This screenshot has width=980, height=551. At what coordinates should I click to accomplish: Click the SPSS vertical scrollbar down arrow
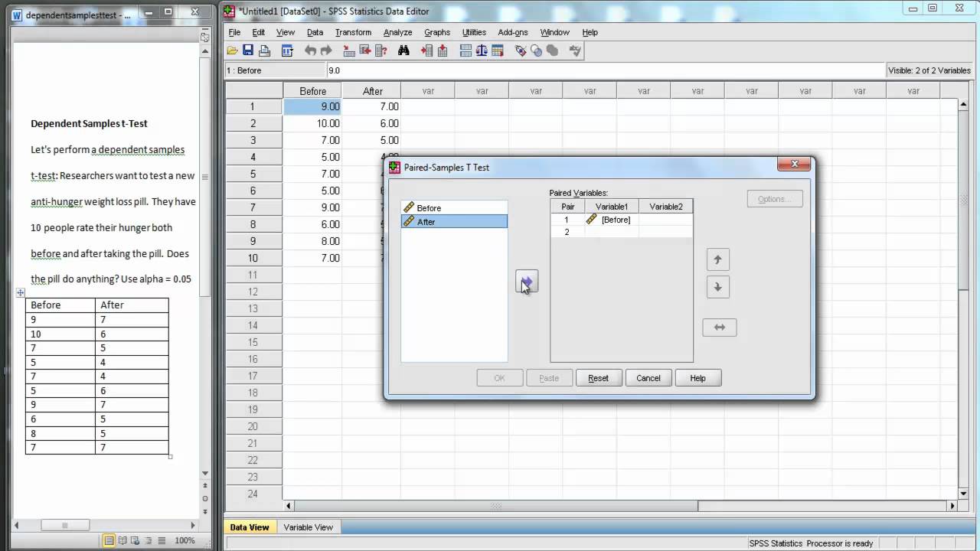pyautogui.click(x=964, y=494)
